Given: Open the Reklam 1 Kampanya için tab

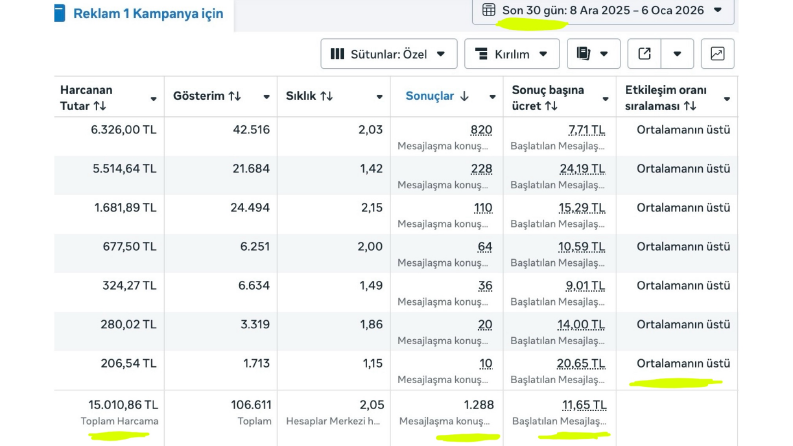Looking at the screenshot, I should click(143, 14).
